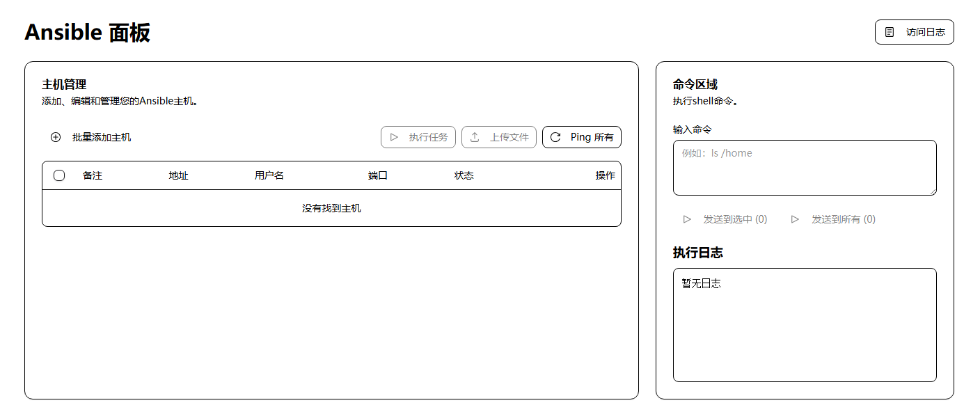Screen dimensions: 980x412
Task: Click 发送到选中 (0) button
Action: point(725,219)
